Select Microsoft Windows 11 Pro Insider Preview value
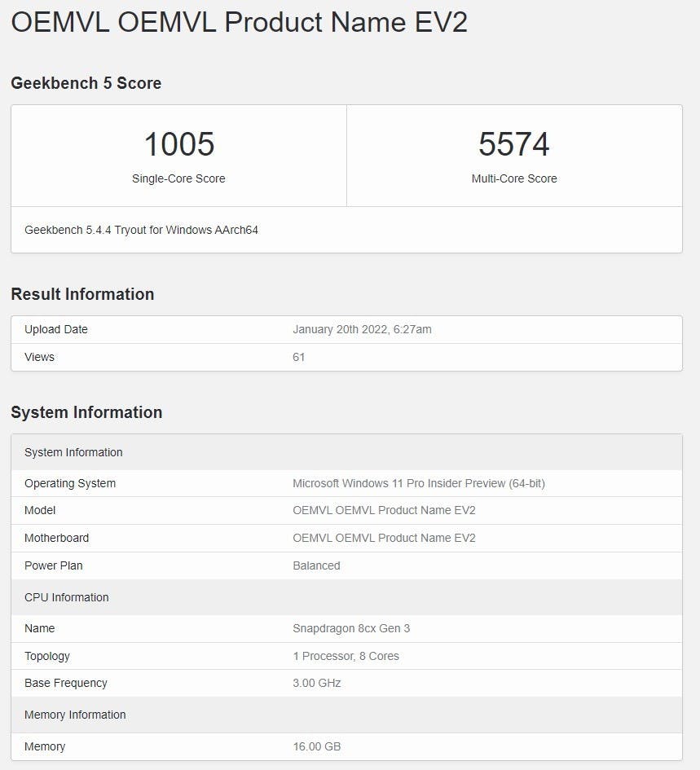This screenshot has height=770, width=700. click(x=419, y=483)
